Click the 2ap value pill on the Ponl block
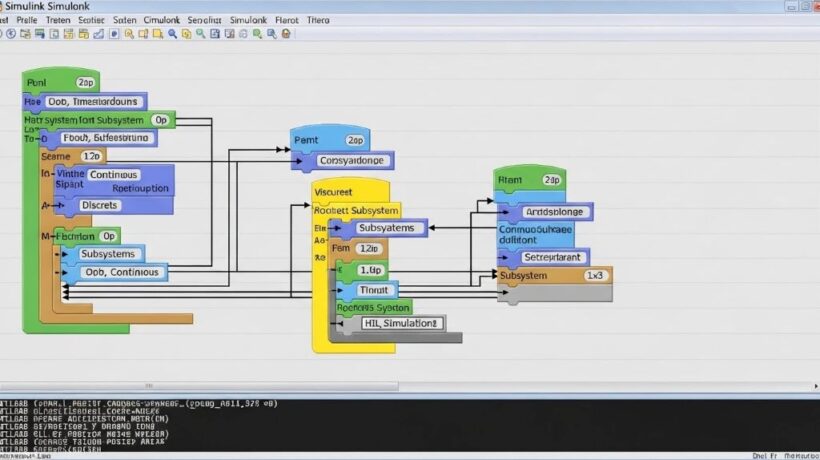Image resolution: width=820 pixels, height=460 pixels. (x=85, y=83)
